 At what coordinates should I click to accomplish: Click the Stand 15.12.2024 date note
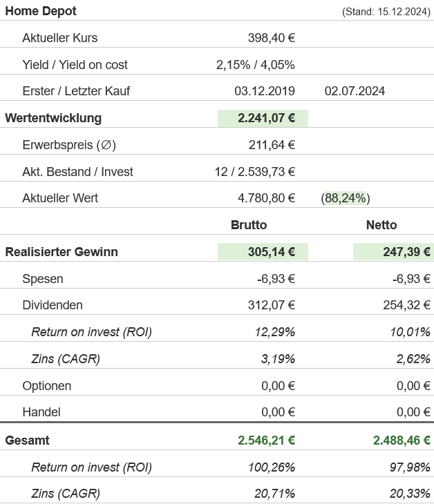[x=385, y=12]
